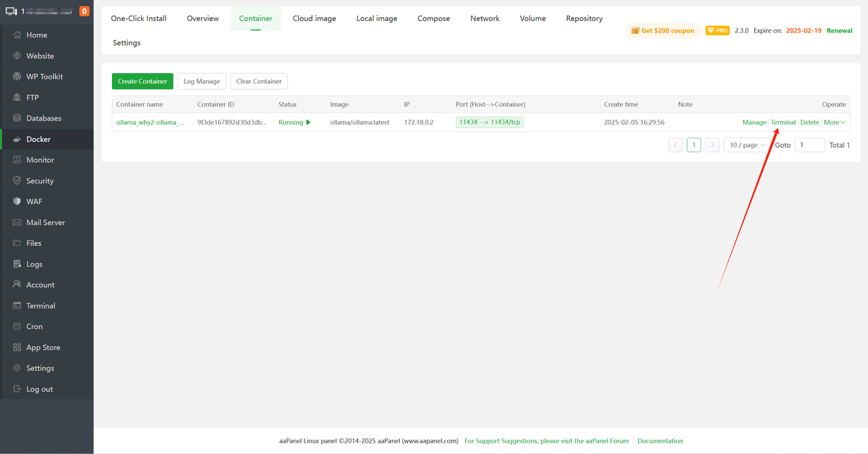868x454 pixels.
Task: Click Delete for the ollama container
Action: [810, 123]
